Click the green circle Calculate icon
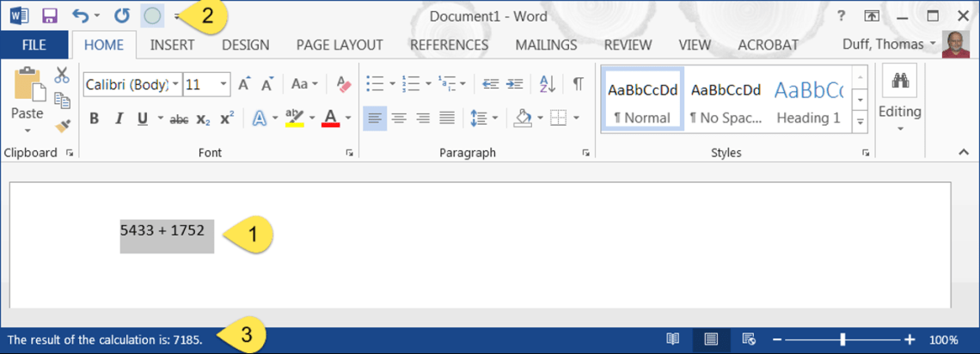Screen dimensions: 980x354 152,15
